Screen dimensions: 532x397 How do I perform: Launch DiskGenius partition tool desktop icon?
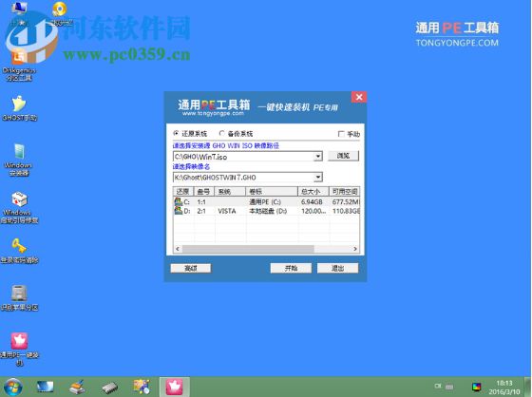point(19,65)
